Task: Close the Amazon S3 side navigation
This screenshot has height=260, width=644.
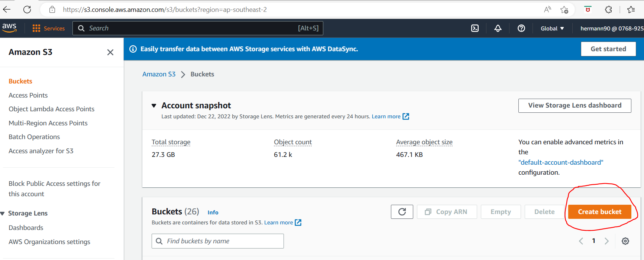Action: click(x=110, y=52)
